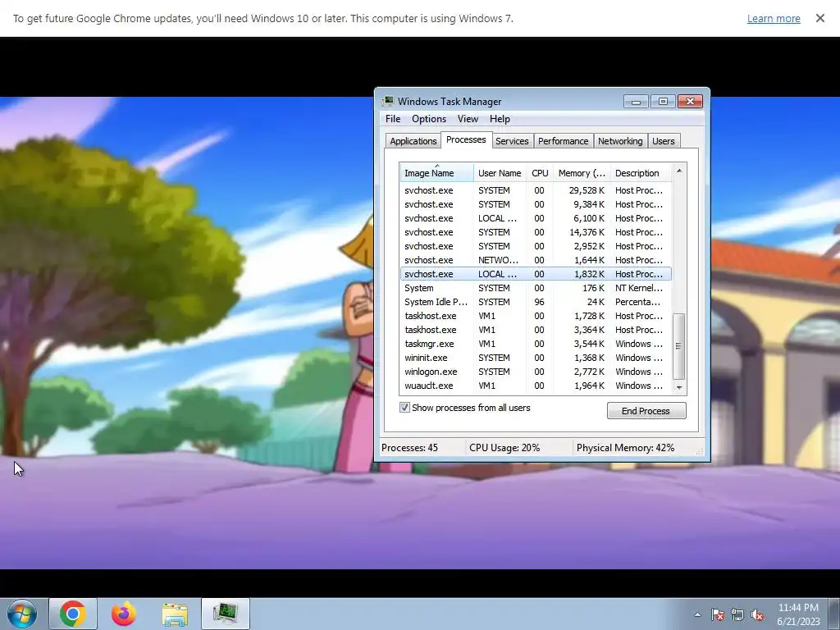Switch to the Networking tab
This screenshot has width=840, height=630.
click(620, 141)
